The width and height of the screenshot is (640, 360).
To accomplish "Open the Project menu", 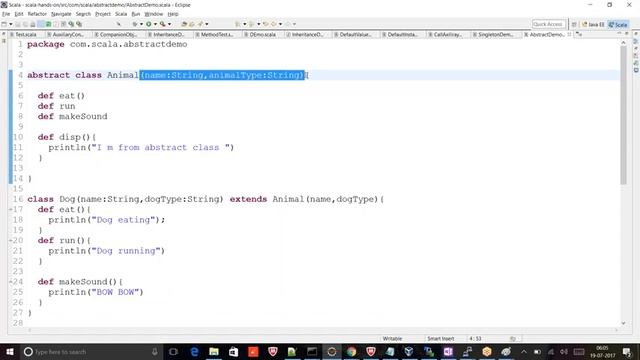I will point(103,14).
